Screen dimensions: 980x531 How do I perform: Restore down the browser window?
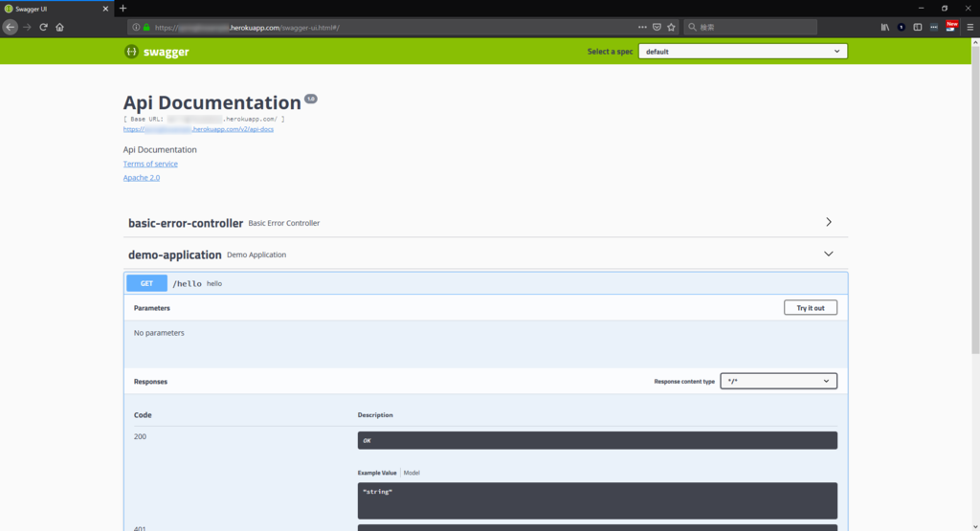(945, 8)
